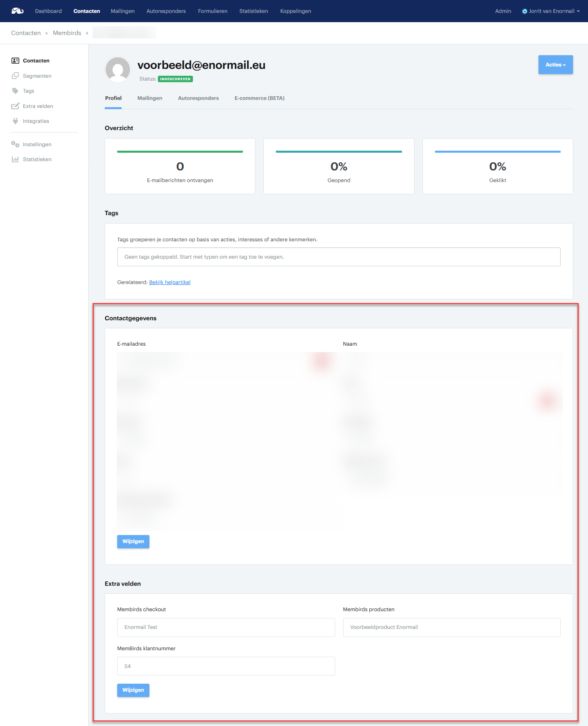
Task: Open Statistieken in top navigation
Action: [254, 11]
